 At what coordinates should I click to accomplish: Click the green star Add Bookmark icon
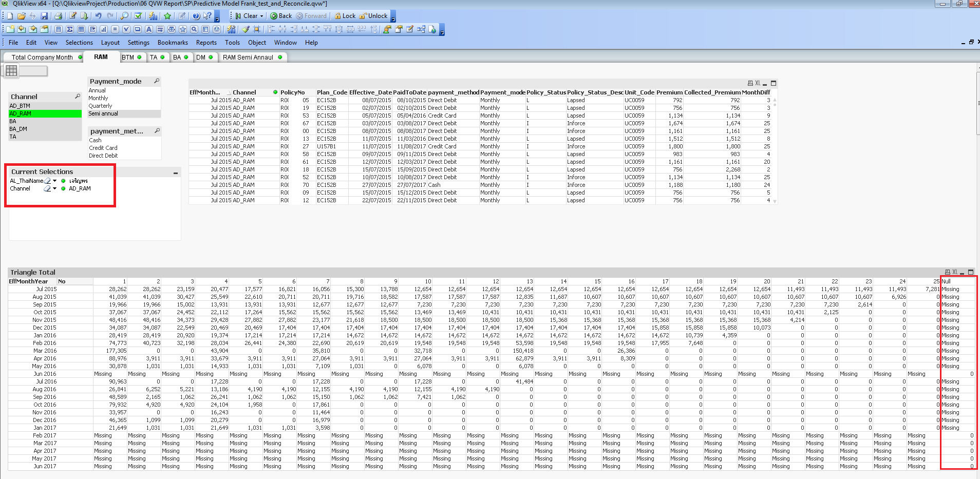click(167, 16)
